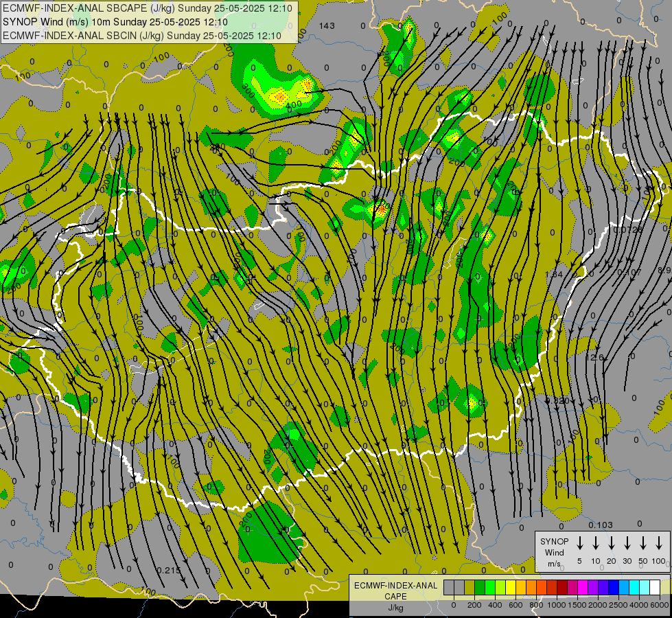Pick the sky blue swatch after 2500
672x618 pixels.
625,587
